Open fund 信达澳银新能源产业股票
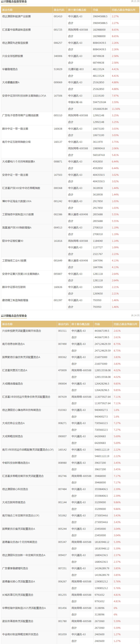This screenshot has height=644, width=140. pyautogui.click(x=16, y=16)
